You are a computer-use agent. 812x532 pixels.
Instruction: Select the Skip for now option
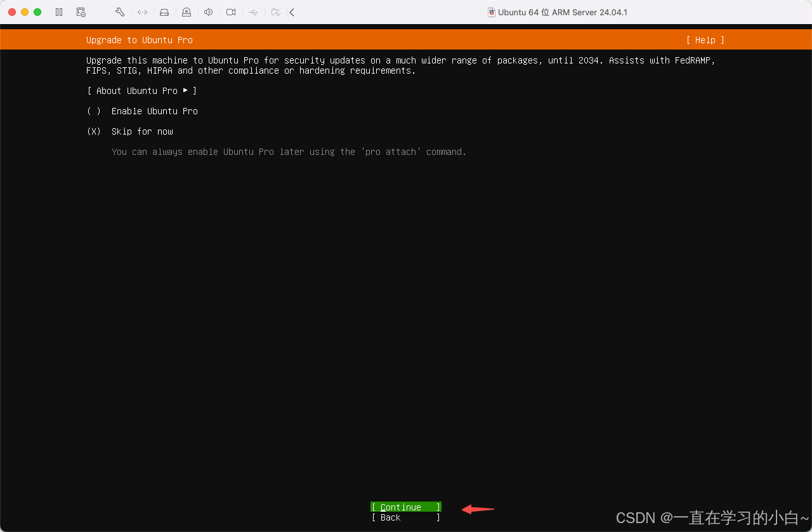coord(129,131)
